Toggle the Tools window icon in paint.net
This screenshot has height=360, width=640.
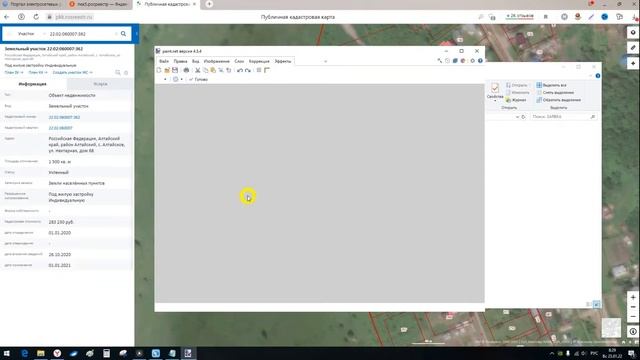click(x=440, y=61)
